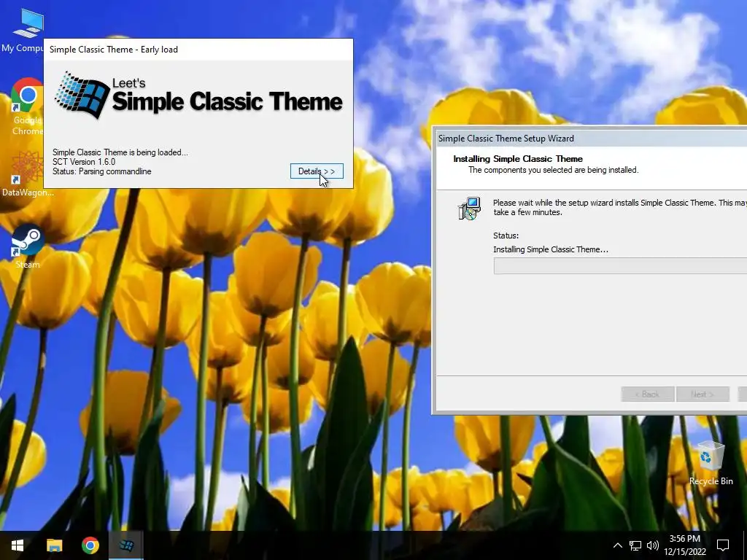747x560 pixels.
Task: Select the Recycle Bin desktop icon
Action: [711, 463]
